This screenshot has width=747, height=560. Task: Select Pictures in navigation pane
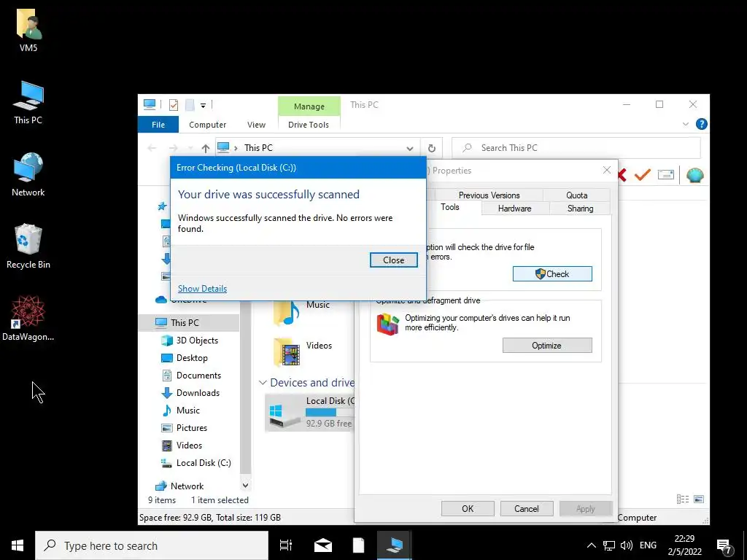(192, 428)
